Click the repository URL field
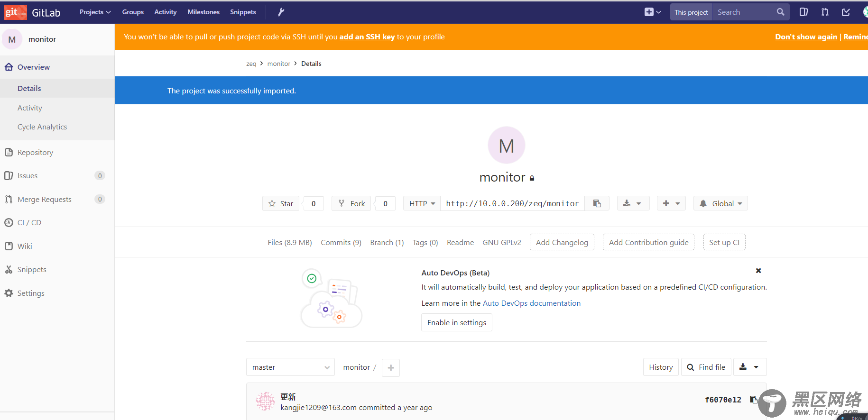The width and height of the screenshot is (868, 420). [x=512, y=204]
